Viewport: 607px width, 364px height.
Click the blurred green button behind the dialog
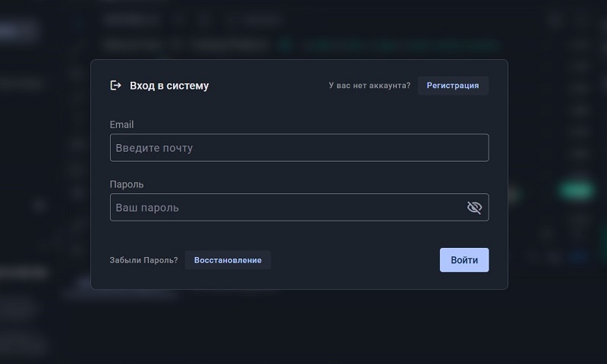575,190
